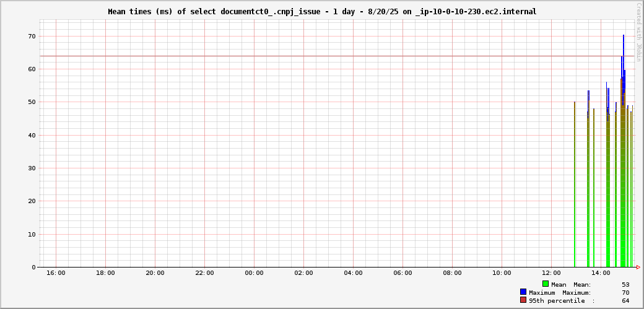Click the 20 value on y-axis

point(32,201)
